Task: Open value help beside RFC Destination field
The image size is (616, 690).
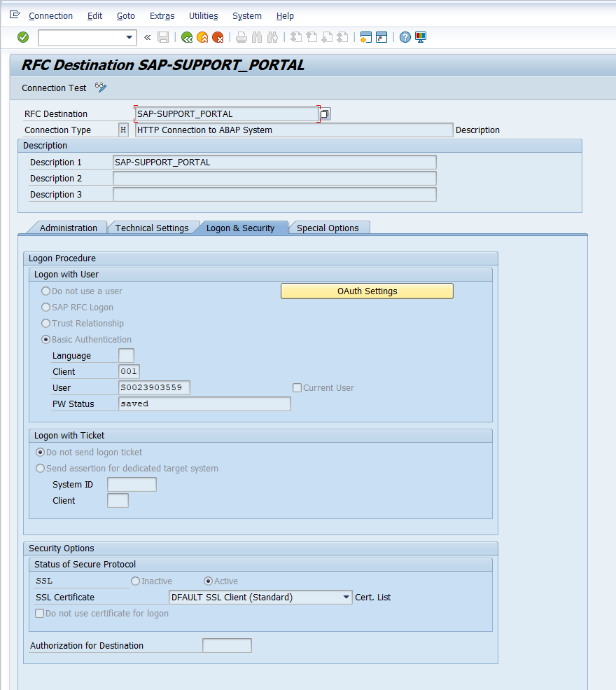Action: (325, 114)
